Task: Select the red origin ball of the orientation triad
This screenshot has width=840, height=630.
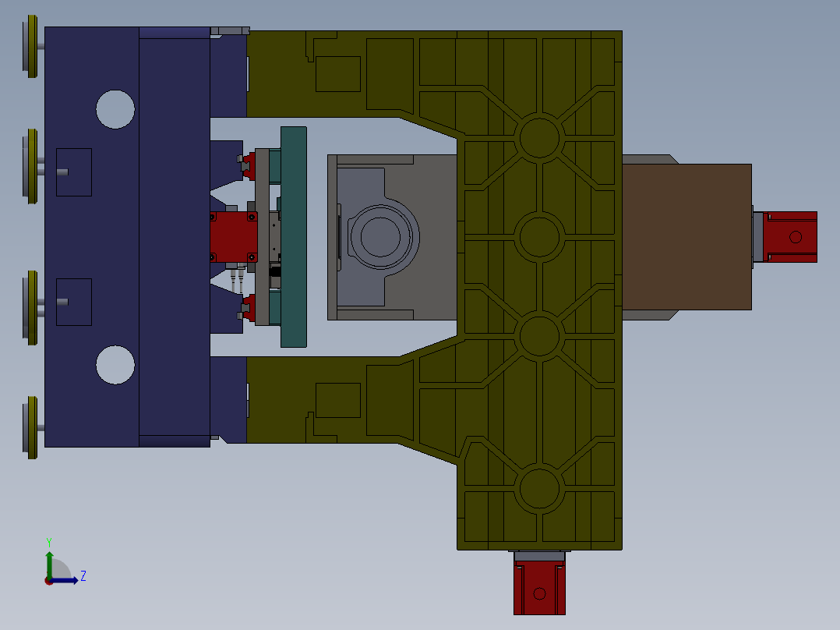Action: [x=49, y=581]
